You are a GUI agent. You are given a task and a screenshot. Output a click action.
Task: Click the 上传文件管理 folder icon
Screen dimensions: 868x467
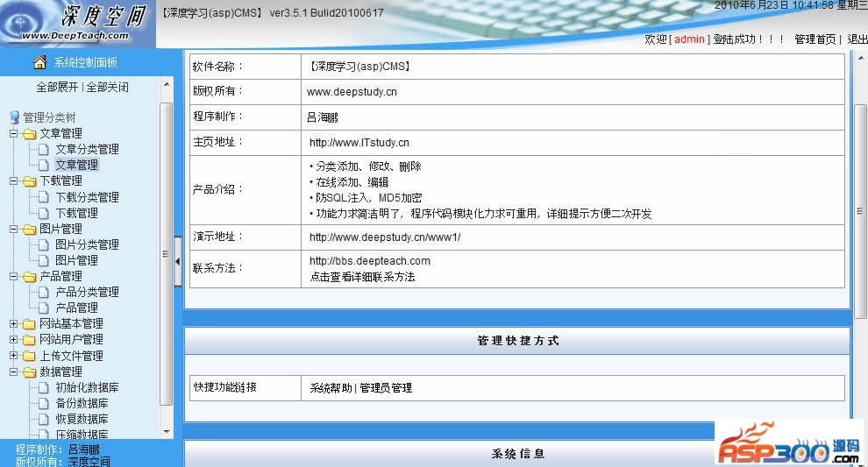tap(29, 356)
